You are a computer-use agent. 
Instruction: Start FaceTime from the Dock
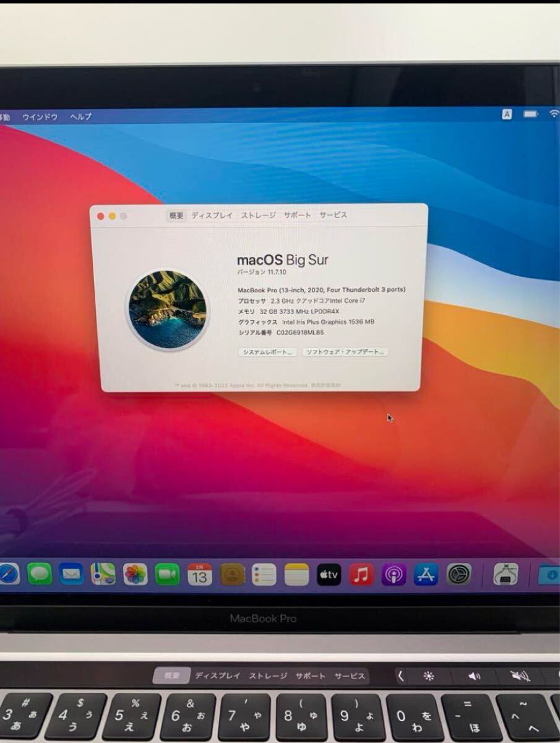[167, 575]
